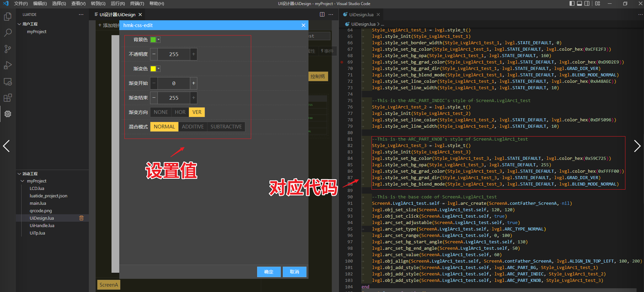Increase the 渐变开始 value with plus
Image resolution: width=644 pixels, height=292 pixels.
tap(193, 83)
